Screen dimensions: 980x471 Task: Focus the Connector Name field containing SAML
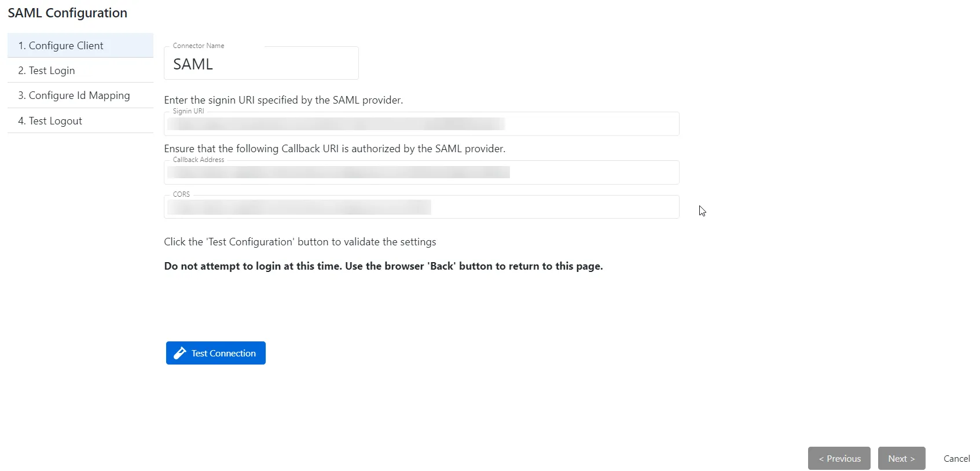point(261,64)
